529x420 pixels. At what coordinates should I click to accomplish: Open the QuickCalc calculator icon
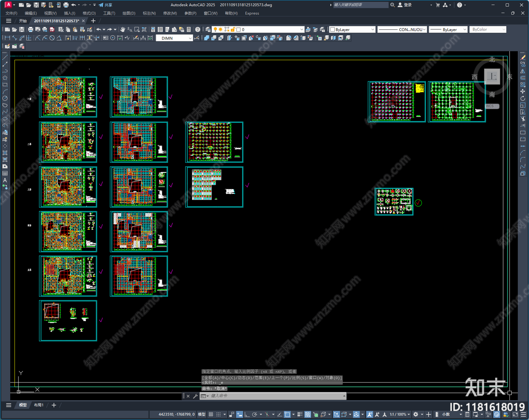[189, 29]
